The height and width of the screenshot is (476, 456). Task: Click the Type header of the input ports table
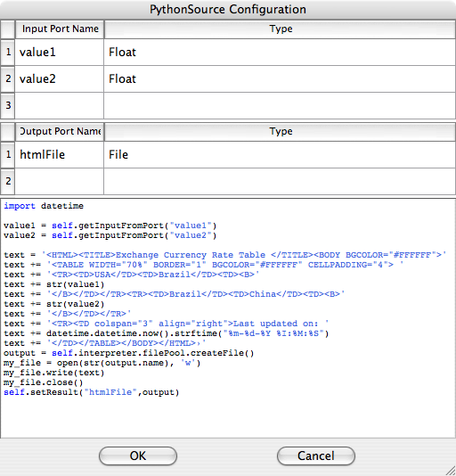(x=280, y=29)
